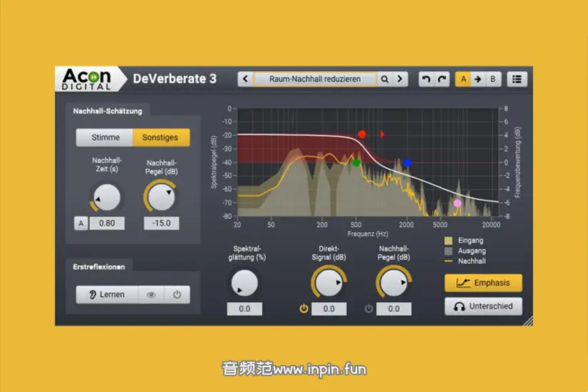Edit Nachhall-Zeit value 0.80
Screen dimensions: 588x392
tap(107, 223)
